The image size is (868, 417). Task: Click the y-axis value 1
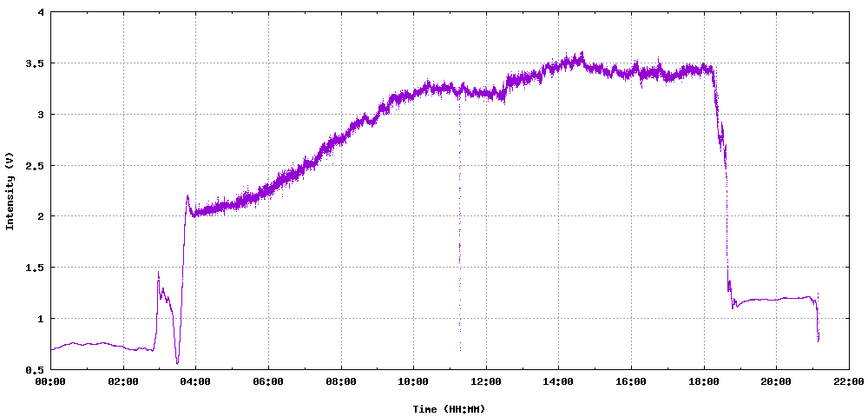pos(41,319)
